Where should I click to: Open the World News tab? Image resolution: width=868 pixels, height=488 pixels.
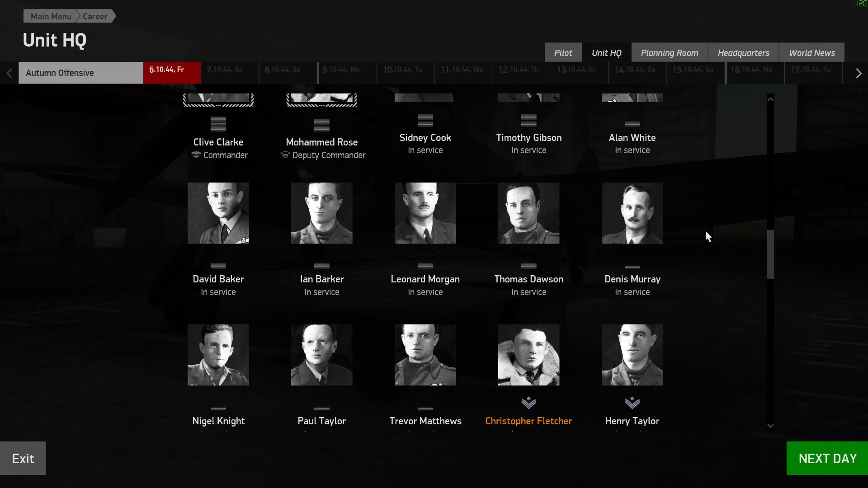[x=811, y=53]
